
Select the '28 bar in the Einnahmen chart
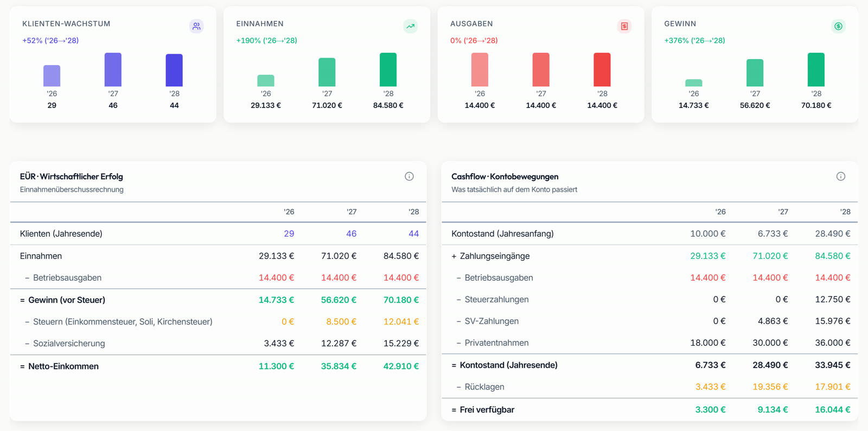[388, 69]
